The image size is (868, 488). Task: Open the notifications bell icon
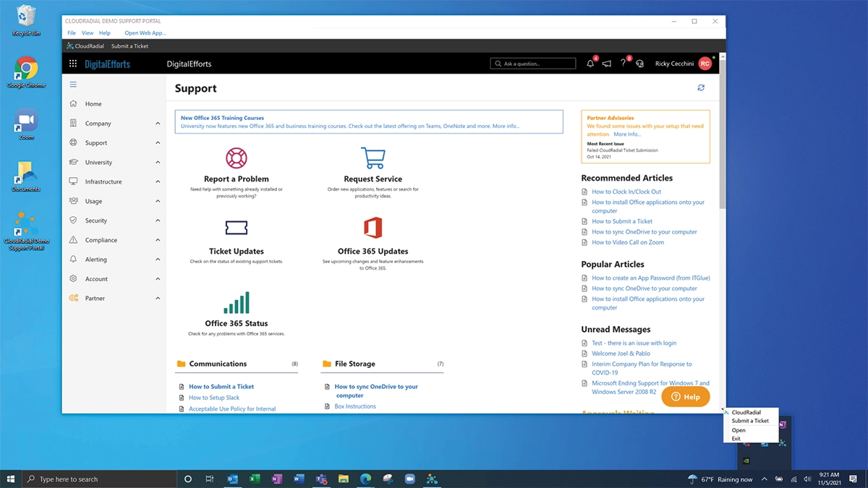590,64
